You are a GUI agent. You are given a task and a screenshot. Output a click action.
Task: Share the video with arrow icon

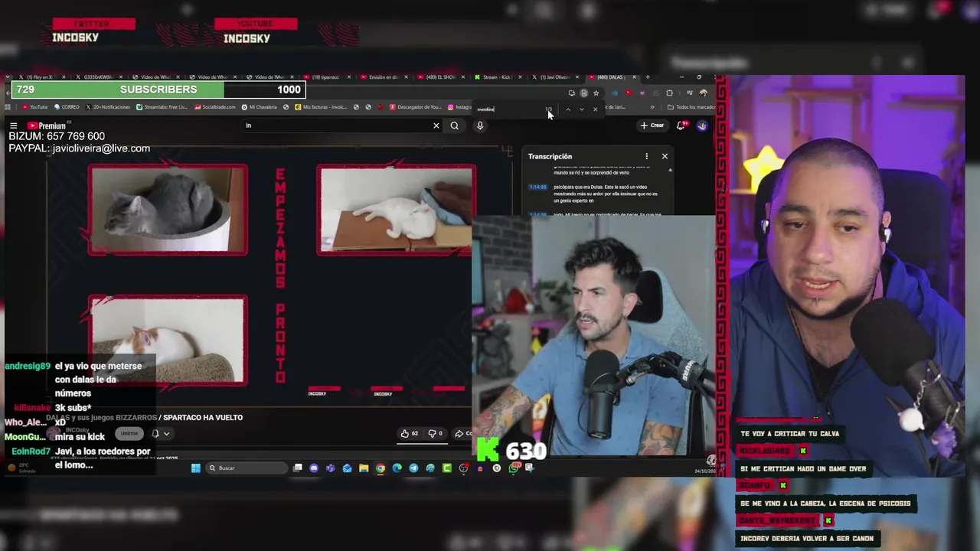point(462,433)
